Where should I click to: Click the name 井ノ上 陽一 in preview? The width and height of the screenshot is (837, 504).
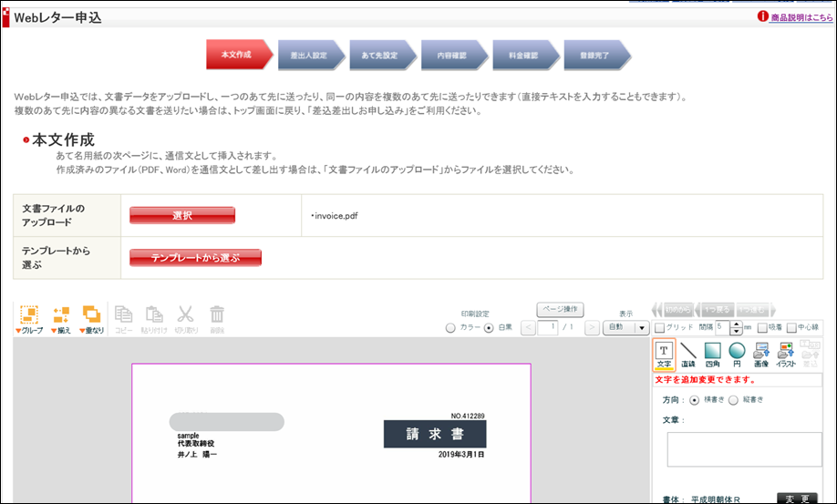[198, 455]
